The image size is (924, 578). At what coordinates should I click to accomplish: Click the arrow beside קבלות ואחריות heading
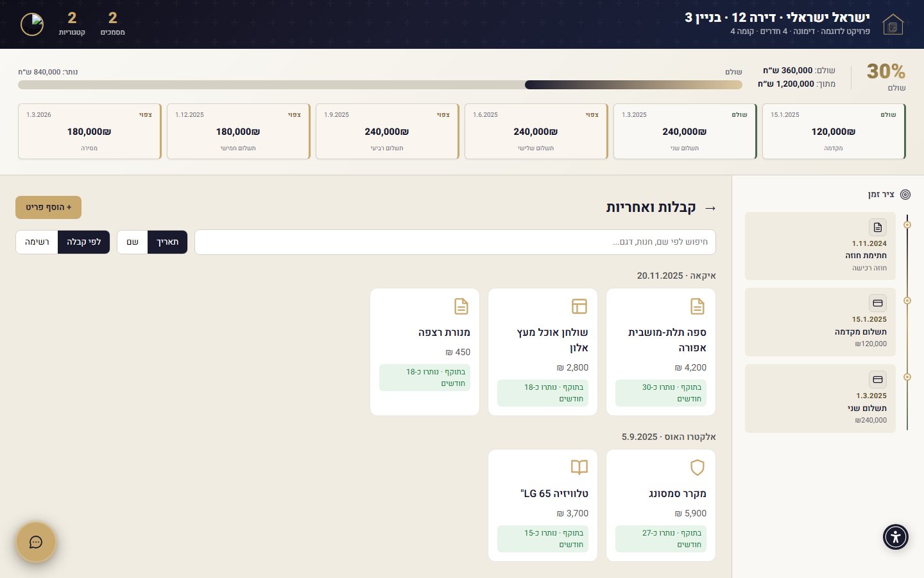coord(710,208)
